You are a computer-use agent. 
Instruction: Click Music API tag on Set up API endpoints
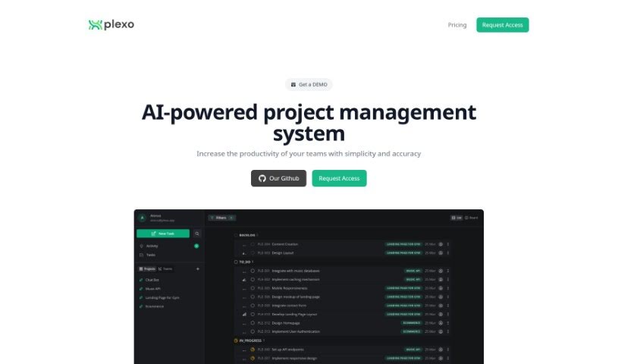click(x=413, y=350)
